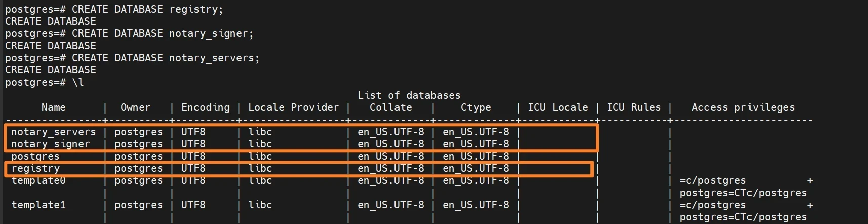Select the Encoding column header

(x=205, y=107)
